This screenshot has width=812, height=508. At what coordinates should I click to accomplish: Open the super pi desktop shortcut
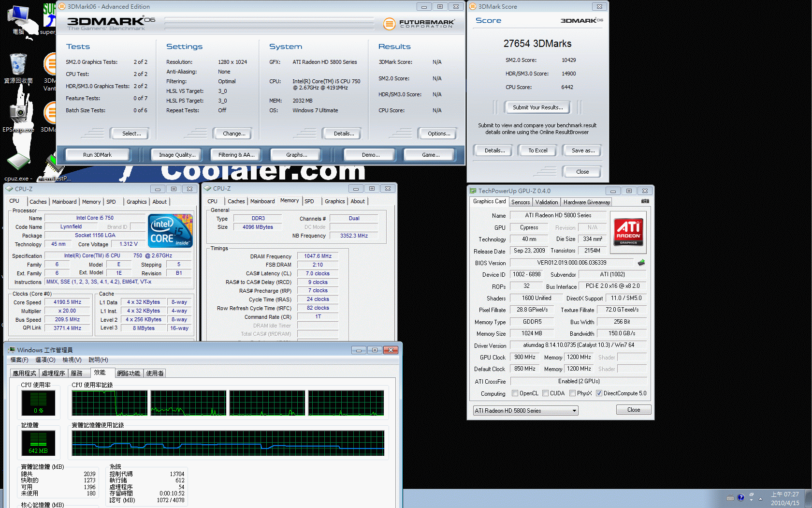pyautogui.click(x=48, y=19)
